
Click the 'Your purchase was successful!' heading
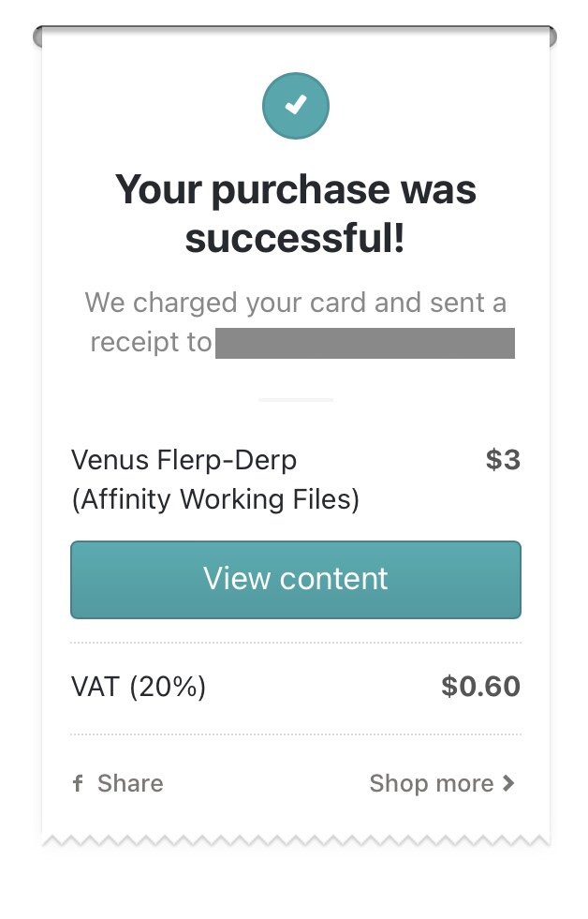coord(296,214)
